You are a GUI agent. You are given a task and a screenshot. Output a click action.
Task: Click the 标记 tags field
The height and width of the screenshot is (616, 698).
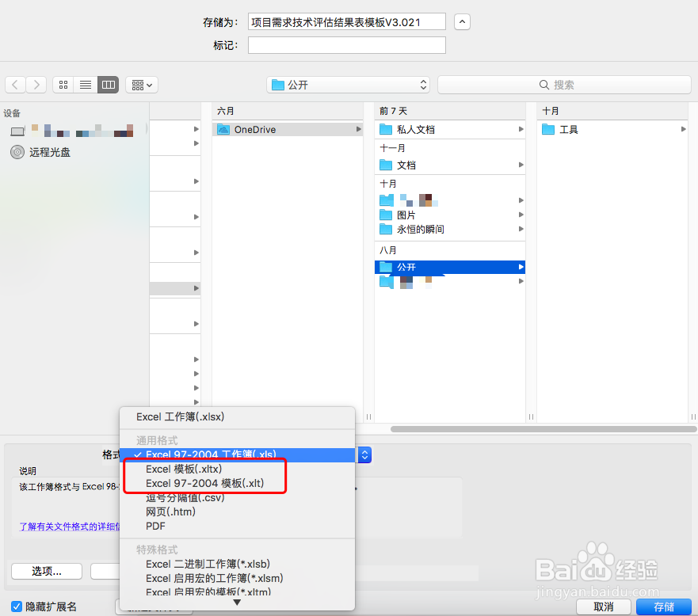click(347, 45)
